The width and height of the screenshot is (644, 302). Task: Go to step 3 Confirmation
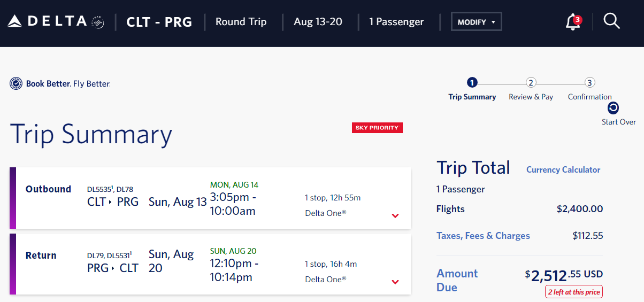(x=589, y=89)
